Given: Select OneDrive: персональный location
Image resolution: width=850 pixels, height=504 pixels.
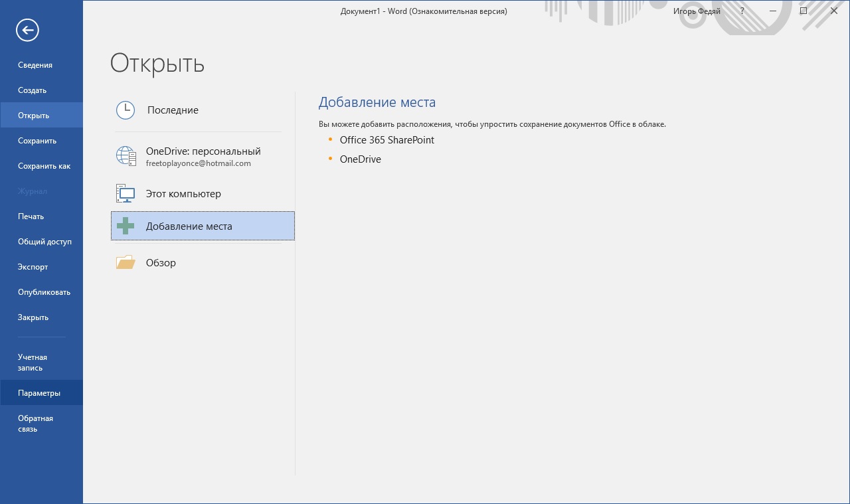Looking at the screenshot, I should point(203,157).
